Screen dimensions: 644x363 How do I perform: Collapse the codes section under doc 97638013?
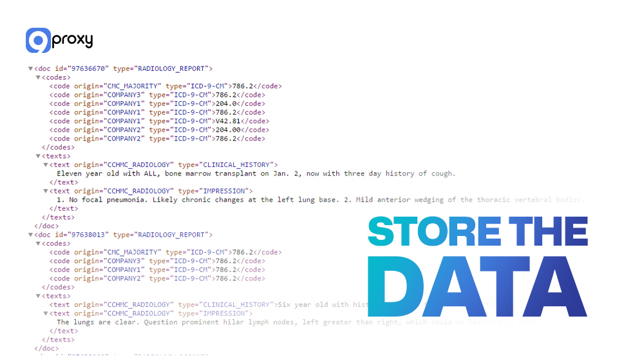coord(38,244)
